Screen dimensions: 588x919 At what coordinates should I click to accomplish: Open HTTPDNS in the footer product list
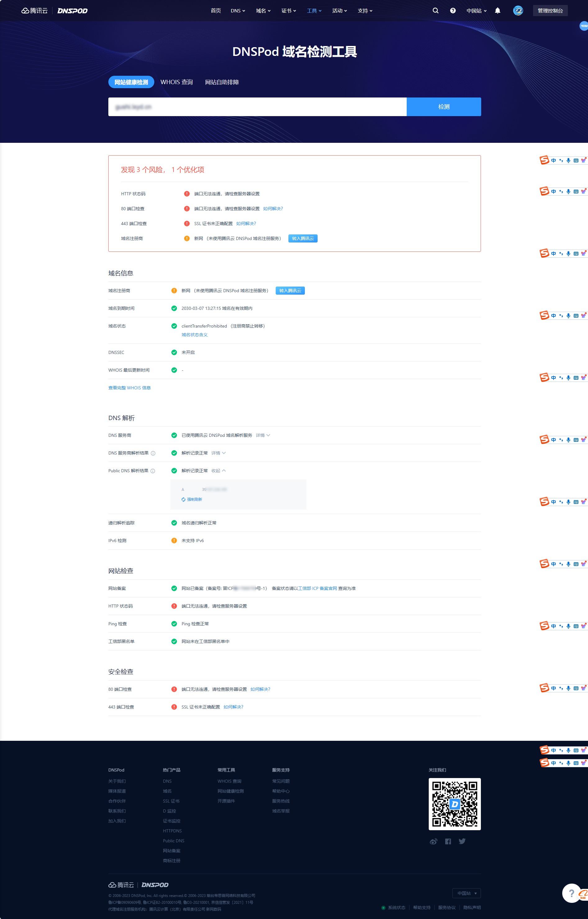click(172, 831)
